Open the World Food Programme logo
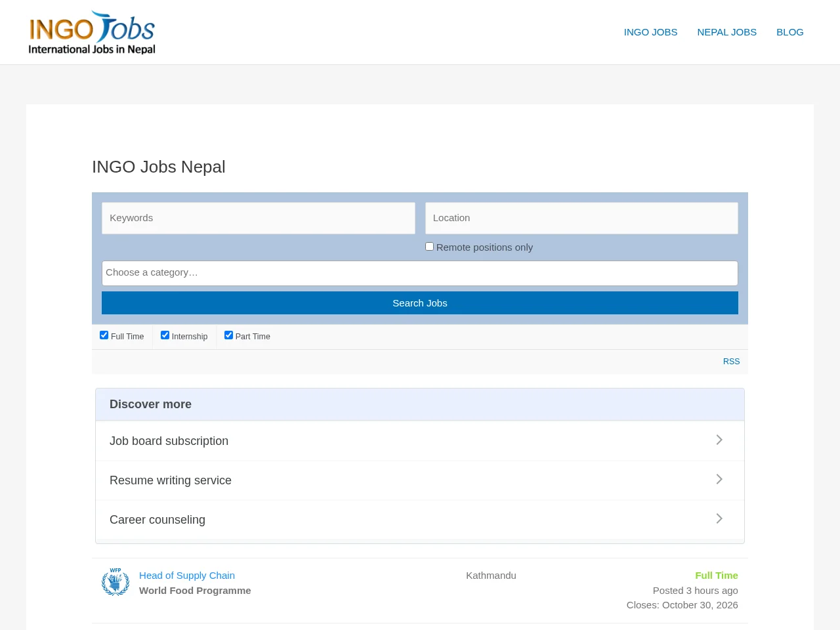Screen dimensions: 840x630 click(115, 582)
